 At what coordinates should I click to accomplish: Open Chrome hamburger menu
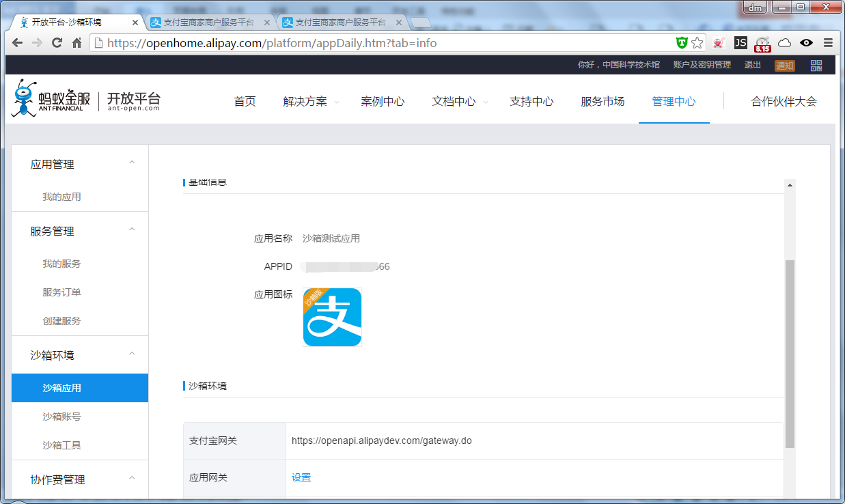(828, 42)
